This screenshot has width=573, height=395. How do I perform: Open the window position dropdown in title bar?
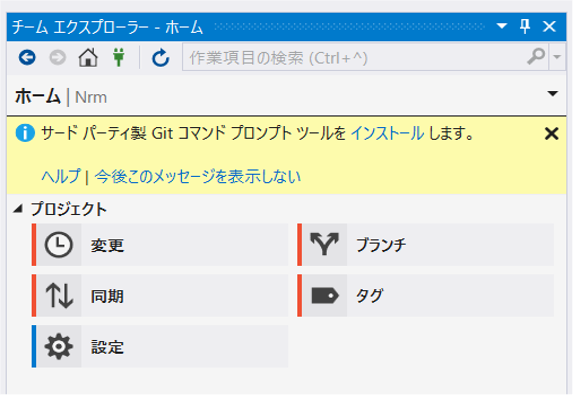[502, 26]
